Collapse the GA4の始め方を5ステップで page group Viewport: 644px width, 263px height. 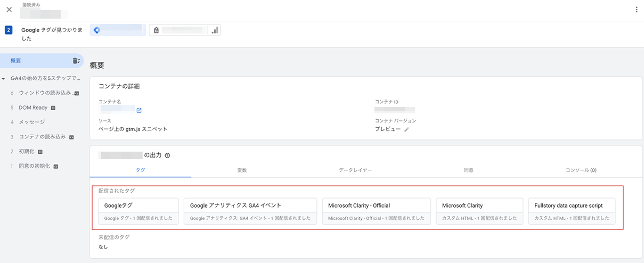coord(4,79)
